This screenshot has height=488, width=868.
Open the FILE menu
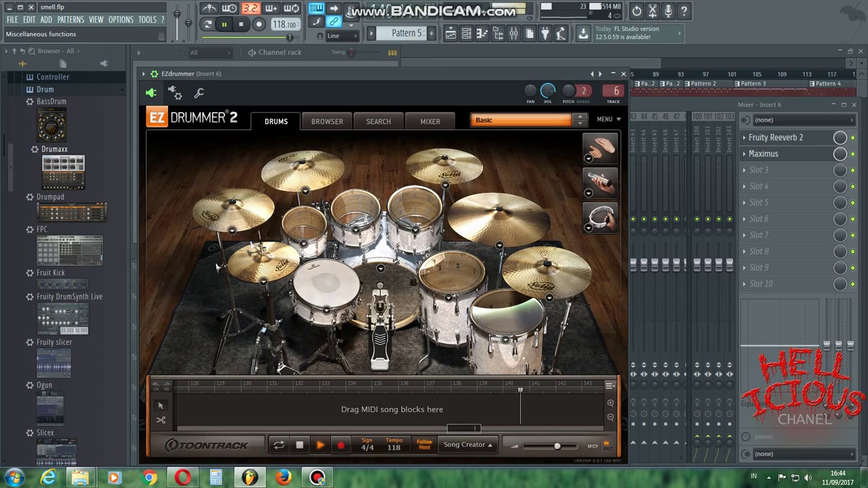click(x=12, y=20)
